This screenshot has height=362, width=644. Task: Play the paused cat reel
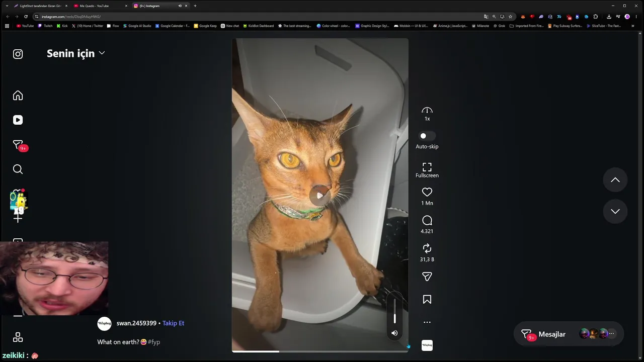tap(320, 196)
